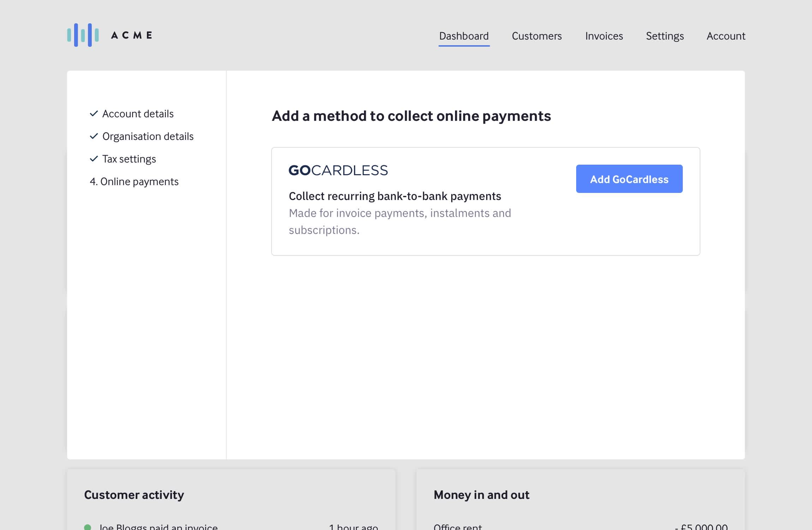The width and height of the screenshot is (812, 530).
Task: Click the GoCardless logo
Action: (x=338, y=170)
